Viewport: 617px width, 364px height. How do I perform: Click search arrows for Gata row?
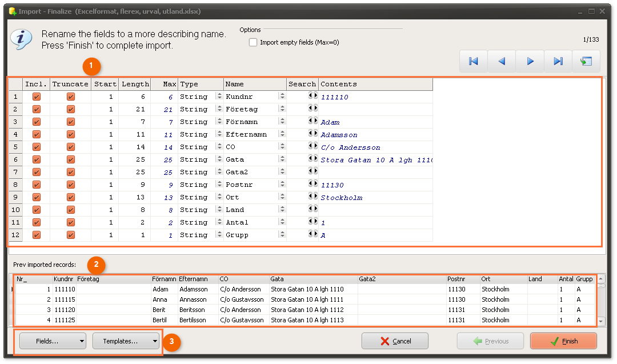[313, 159]
